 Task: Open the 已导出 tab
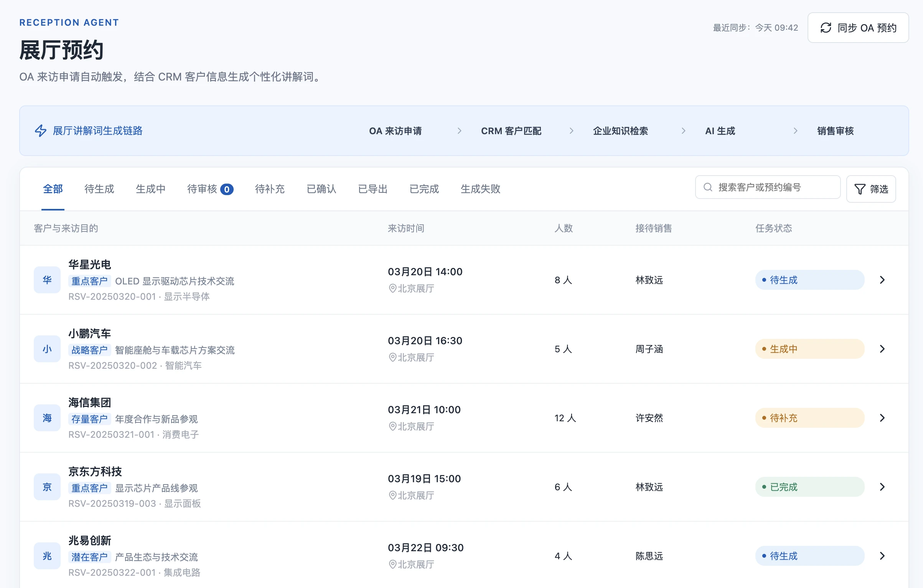pyautogui.click(x=373, y=189)
